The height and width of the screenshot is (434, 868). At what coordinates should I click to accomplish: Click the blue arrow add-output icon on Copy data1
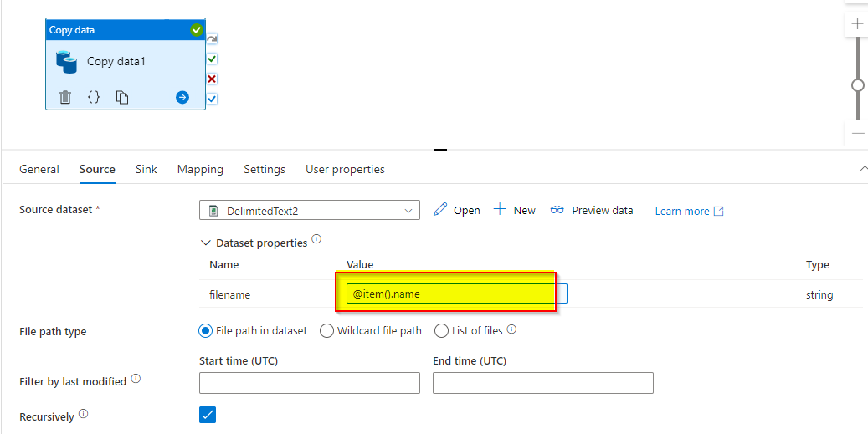pos(182,97)
